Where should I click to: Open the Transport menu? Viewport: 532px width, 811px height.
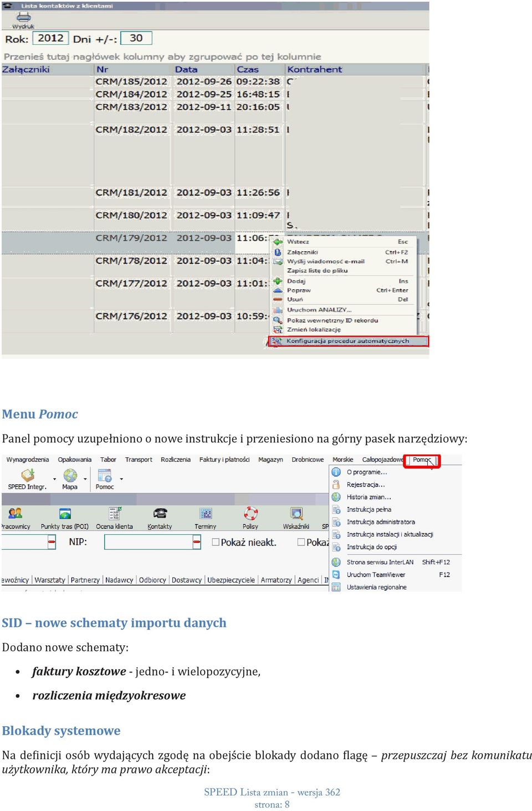[139, 460]
